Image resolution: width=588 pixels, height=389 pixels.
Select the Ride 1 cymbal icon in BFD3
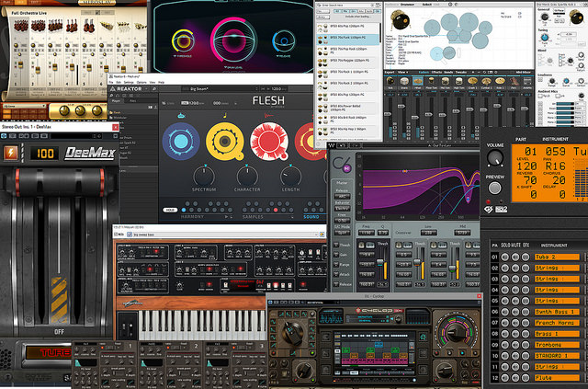(500, 80)
